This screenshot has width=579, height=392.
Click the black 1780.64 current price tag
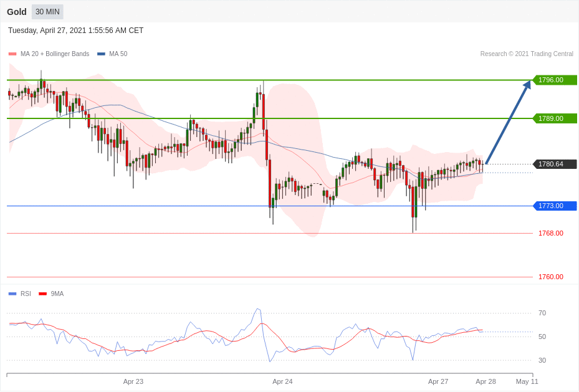coord(554,164)
